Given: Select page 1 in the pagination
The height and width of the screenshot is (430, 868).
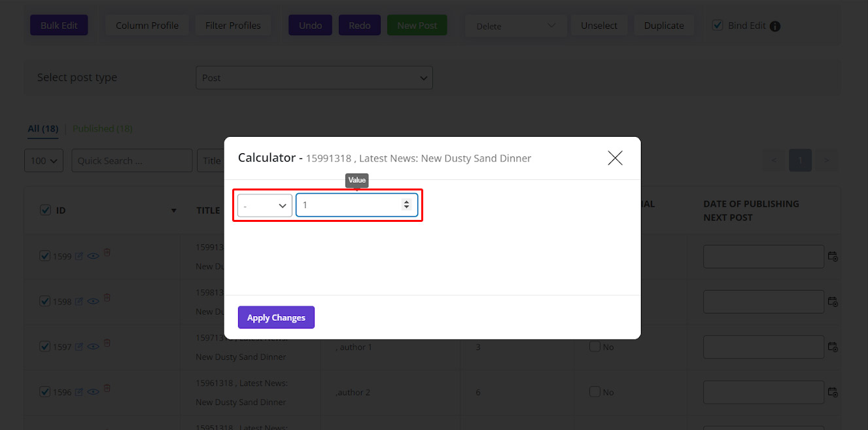Looking at the screenshot, I should pyautogui.click(x=801, y=160).
